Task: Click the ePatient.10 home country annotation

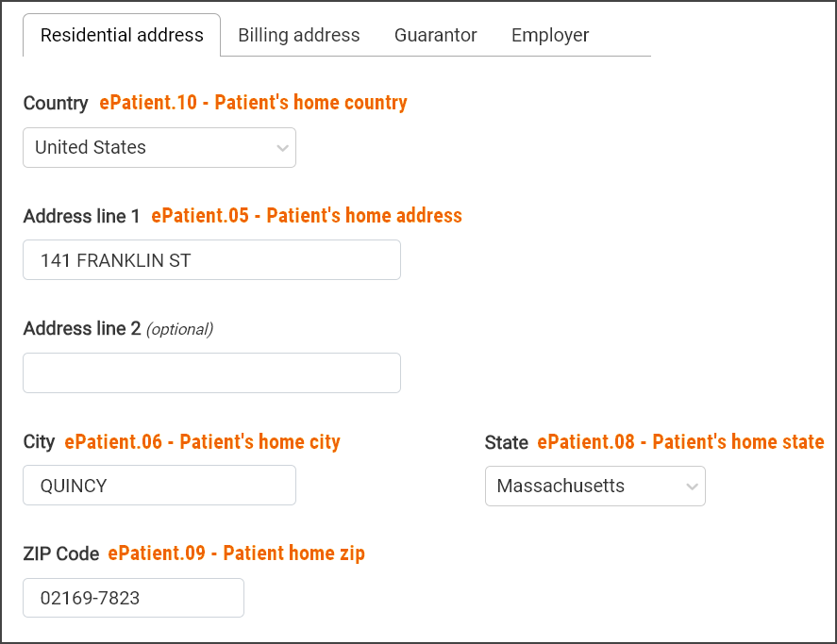Action: 253,103
